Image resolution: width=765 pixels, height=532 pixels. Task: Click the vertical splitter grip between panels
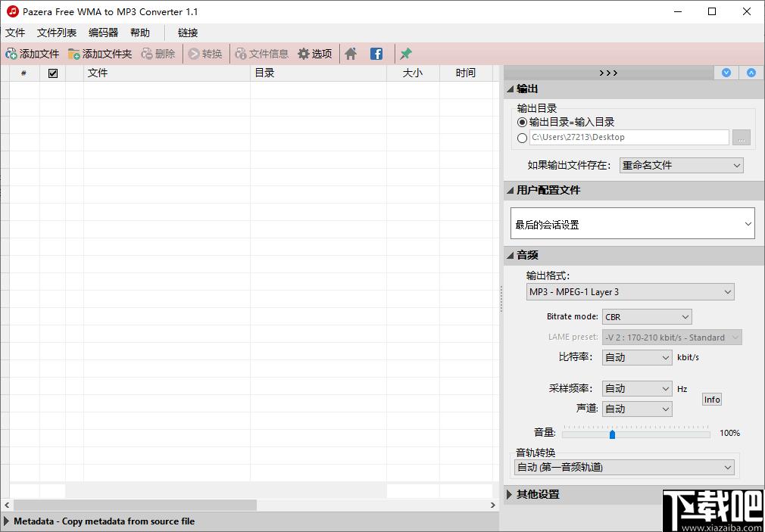point(501,299)
